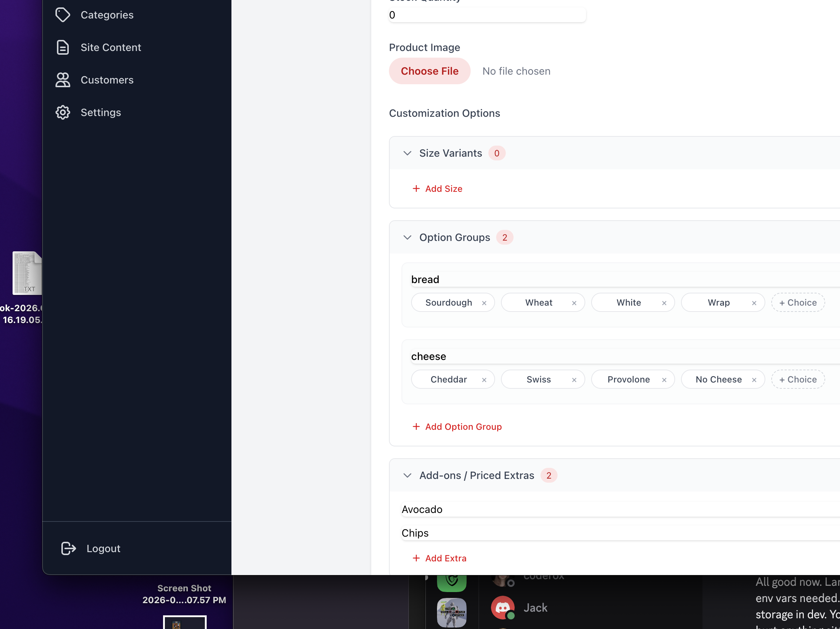Add a choice to the bread group
Viewport: 840px width, 629px height.
(x=798, y=303)
